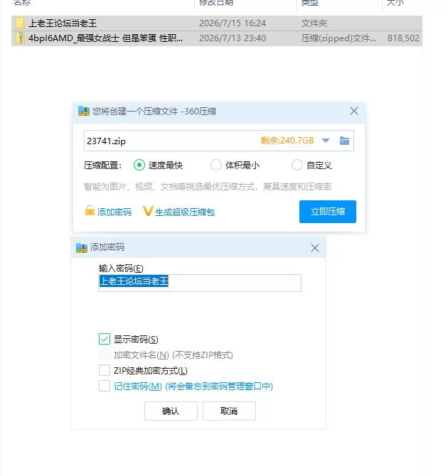The height and width of the screenshot is (476, 448).
Task: Click the padlock icon next to 添加密码
Action: point(90,211)
